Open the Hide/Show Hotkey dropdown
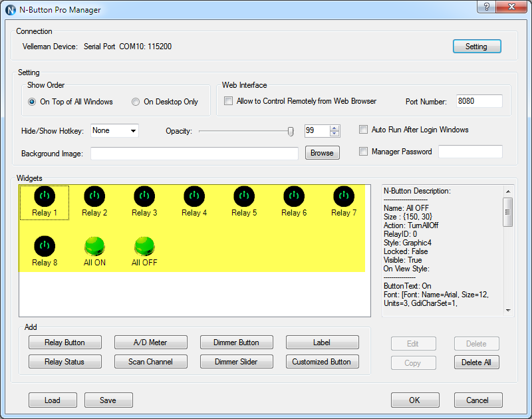This screenshot has width=532, height=419. point(114,130)
